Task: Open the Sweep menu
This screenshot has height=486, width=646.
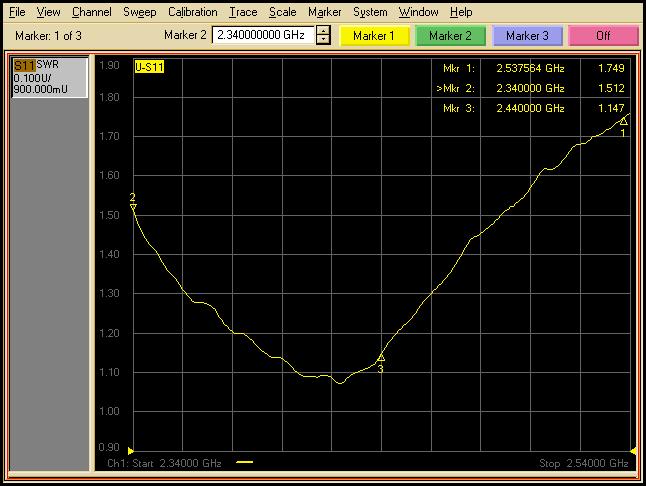Action: (139, 12)
